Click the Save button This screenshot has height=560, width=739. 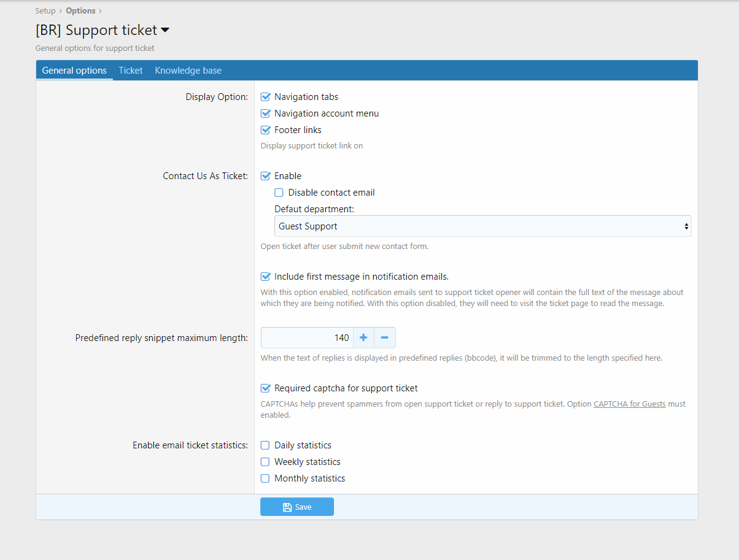[297, 507]
